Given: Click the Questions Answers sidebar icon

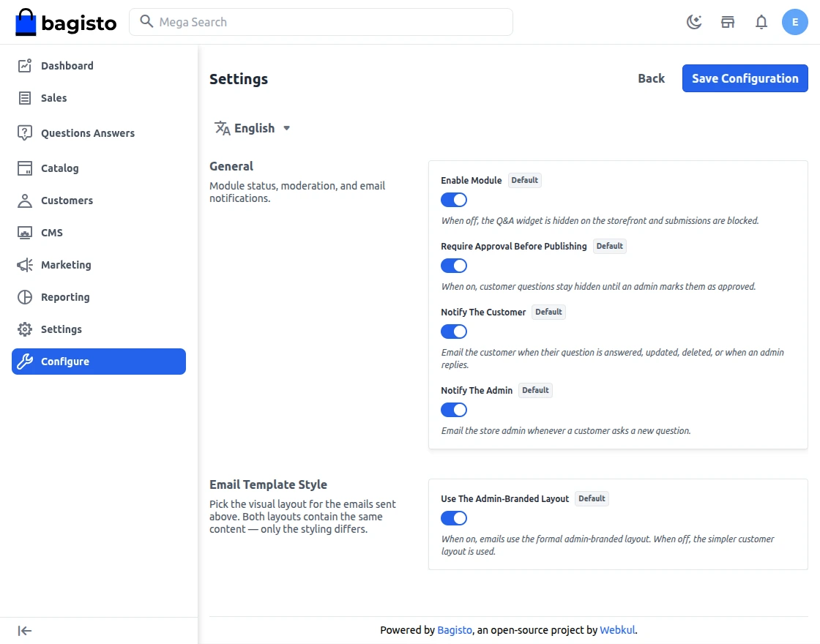Looking at the screenshot, I should coord(25,132).
